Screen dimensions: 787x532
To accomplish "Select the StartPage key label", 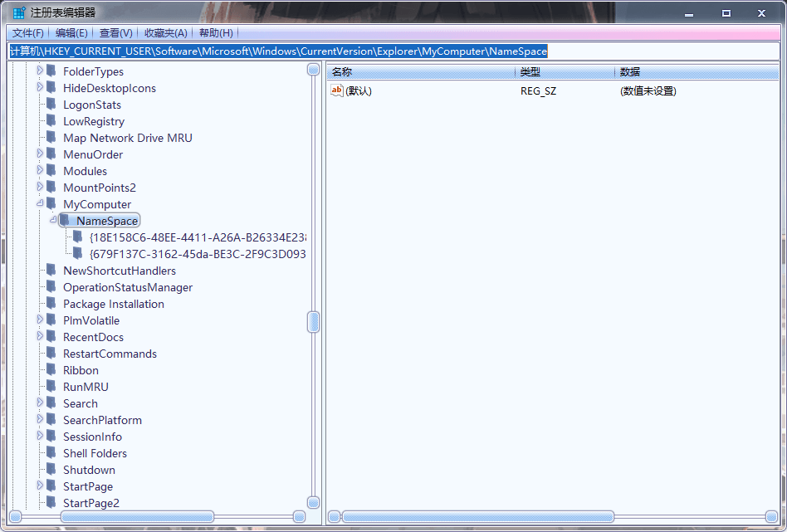I will (x=88, y=486).
